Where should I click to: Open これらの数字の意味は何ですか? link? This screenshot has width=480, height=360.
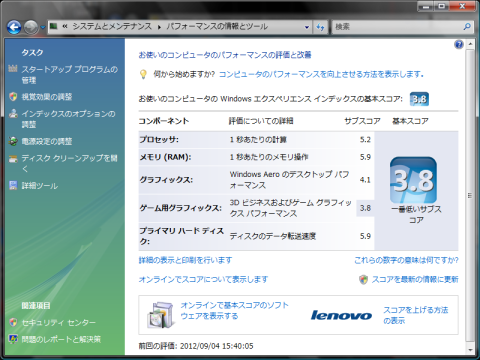(x=406, y=260)
